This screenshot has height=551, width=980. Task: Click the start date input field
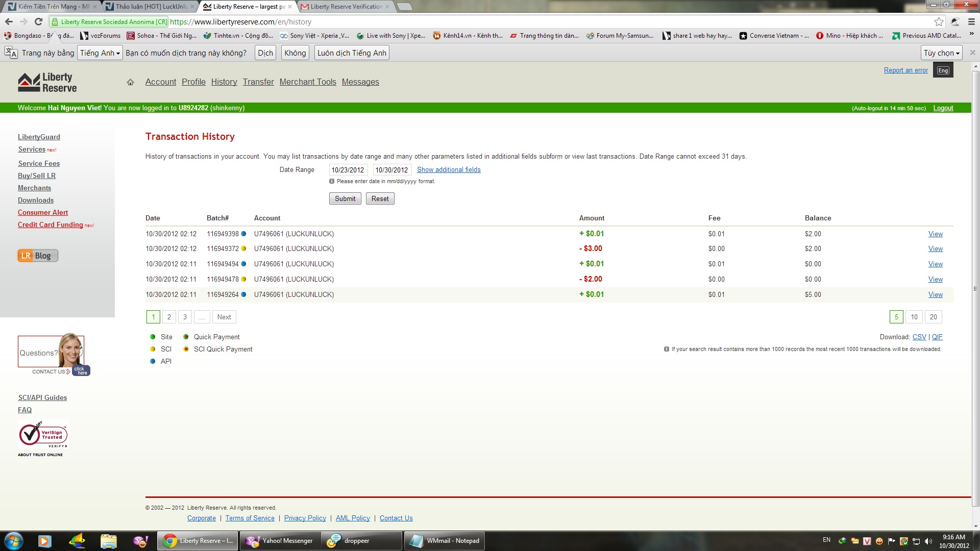pyautogui.click(x=348, y=170)
